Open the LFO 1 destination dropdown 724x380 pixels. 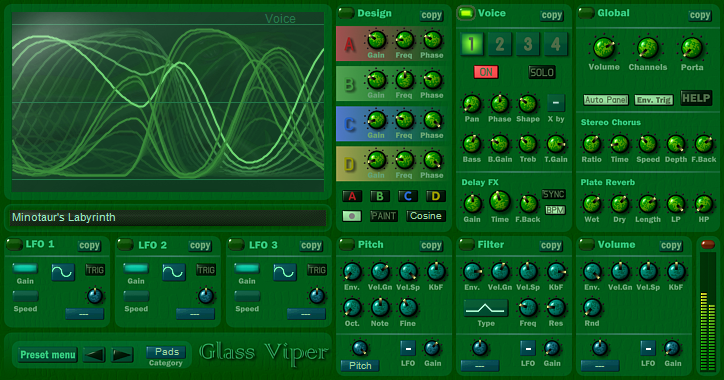point(84,314)
